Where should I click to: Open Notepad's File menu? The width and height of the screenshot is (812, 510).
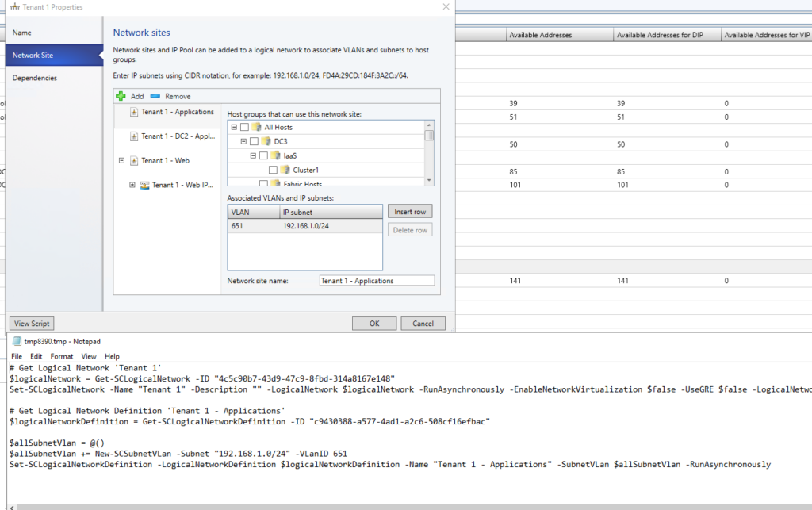click(x=17, y=356)
